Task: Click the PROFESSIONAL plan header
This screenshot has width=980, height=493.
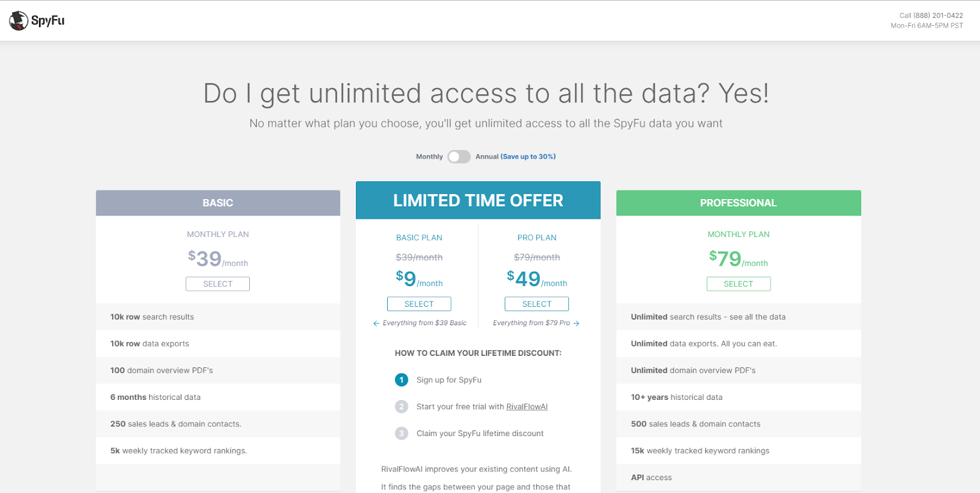Action: [739, 203]
